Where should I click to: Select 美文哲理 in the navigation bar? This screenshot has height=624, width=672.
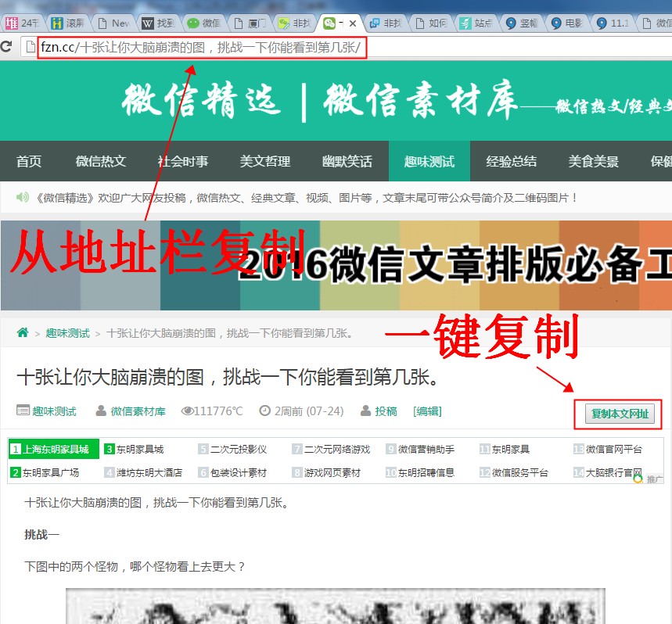coord(265,161)
